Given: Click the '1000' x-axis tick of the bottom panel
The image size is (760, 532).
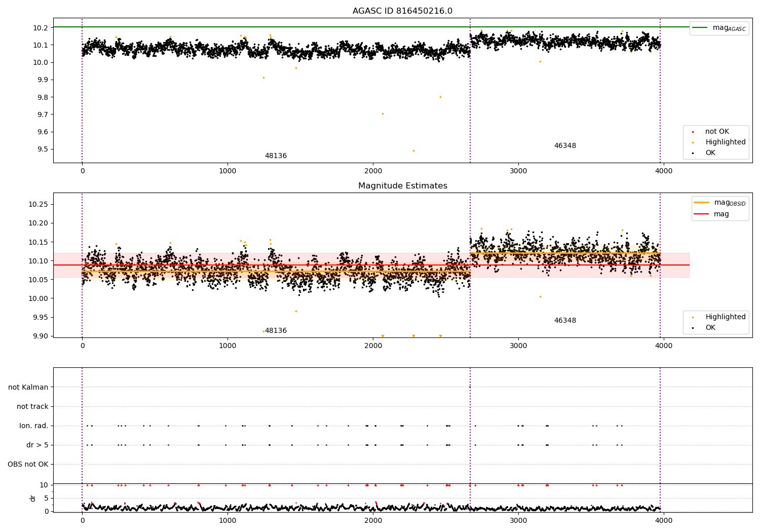Looking at the screenshot, I should pos(227,520).
